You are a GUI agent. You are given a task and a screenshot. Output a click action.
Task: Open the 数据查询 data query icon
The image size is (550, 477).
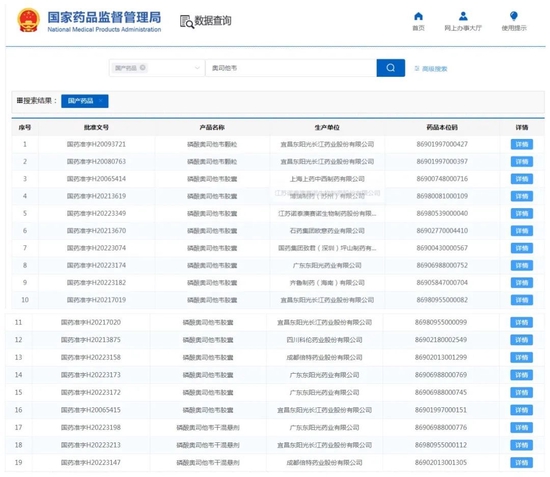(187, 21)
